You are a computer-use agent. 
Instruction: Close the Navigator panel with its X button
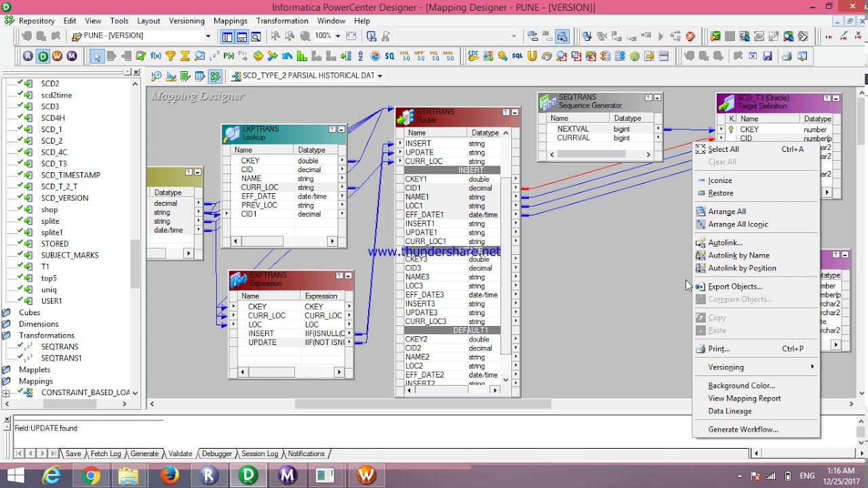[136, 72]
